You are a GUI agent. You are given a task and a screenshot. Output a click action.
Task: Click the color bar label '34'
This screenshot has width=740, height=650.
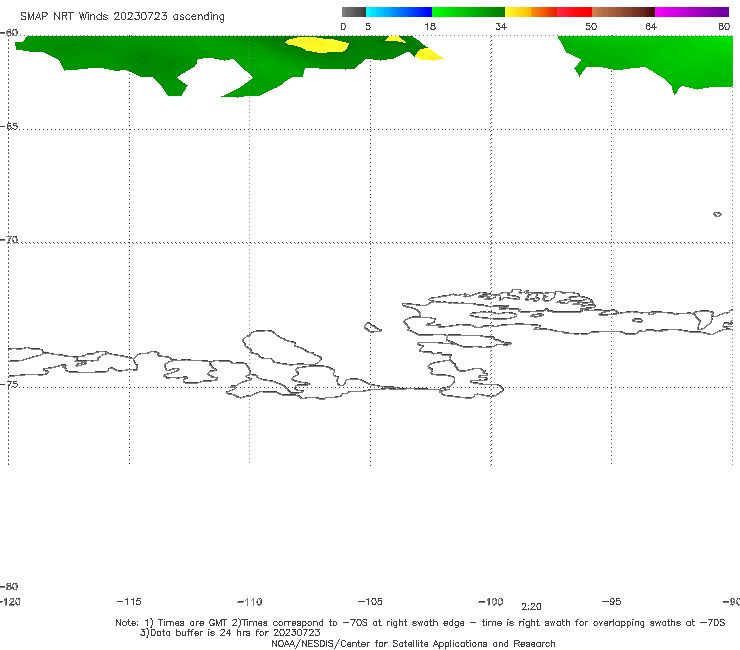coord(501,26)
